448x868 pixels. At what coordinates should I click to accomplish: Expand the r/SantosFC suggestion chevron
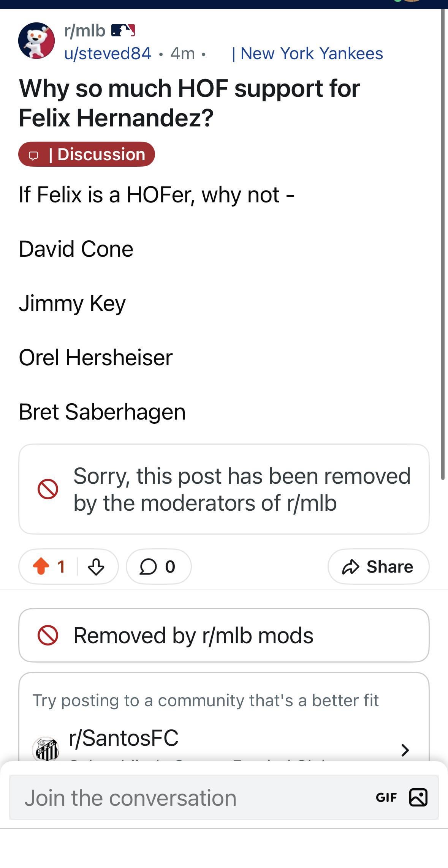click(405, 750)
